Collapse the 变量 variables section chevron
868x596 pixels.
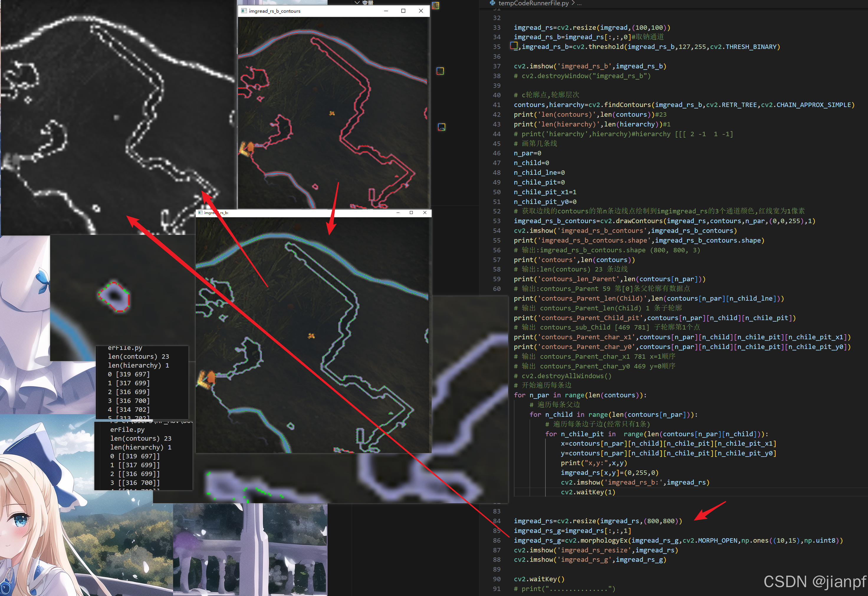pos(357,2)
